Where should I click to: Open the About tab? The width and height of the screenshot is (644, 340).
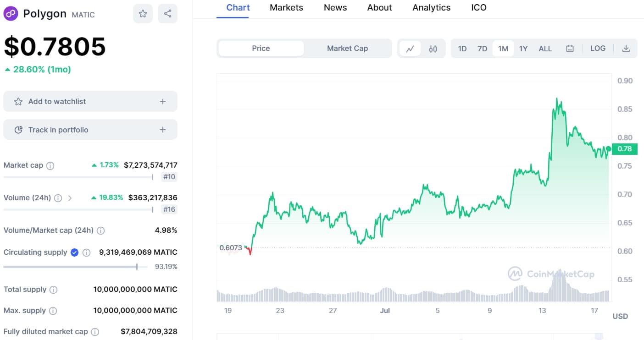tap(380, 7)
